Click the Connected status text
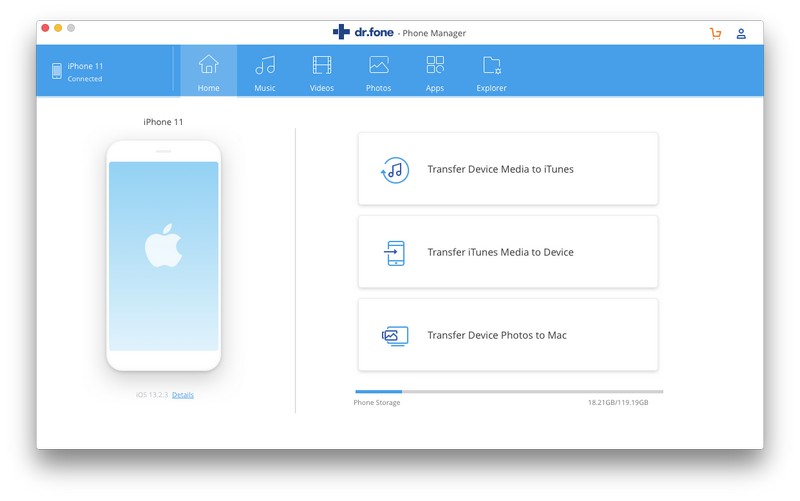Image resolution: width=800 pixels, height=501 pixels. point(85,79)
